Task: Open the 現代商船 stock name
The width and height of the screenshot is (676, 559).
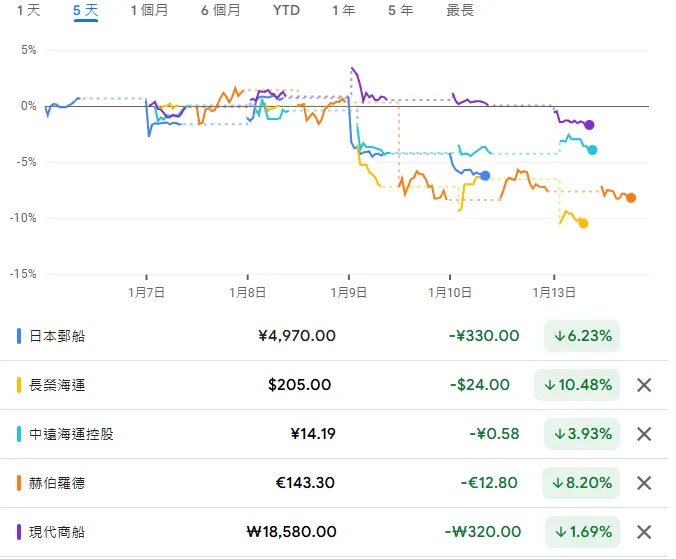Action: (57, 532)
